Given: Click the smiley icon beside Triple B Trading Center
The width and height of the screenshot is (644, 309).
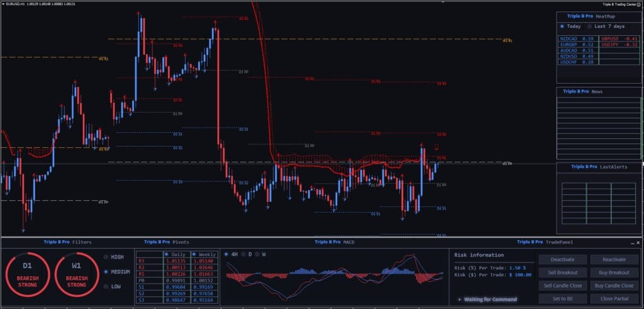Looking at the screenshot, I should tap(639, 4).
